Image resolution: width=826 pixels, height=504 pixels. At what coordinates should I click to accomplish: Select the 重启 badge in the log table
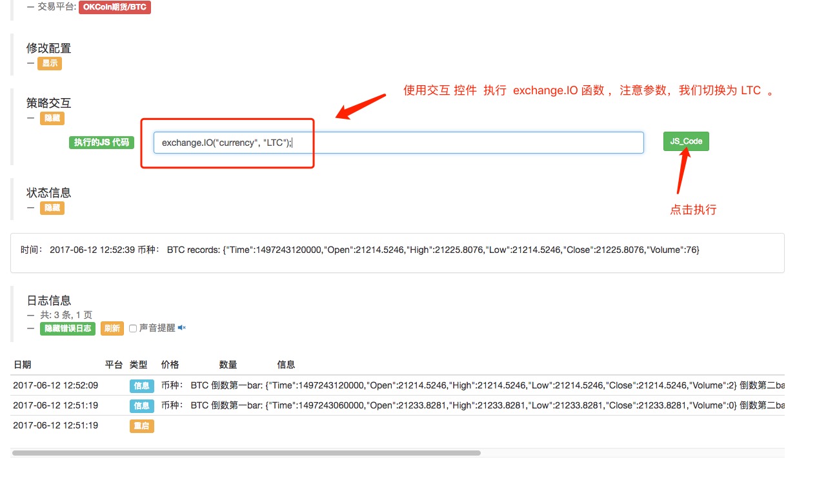[x=142, y=426]
